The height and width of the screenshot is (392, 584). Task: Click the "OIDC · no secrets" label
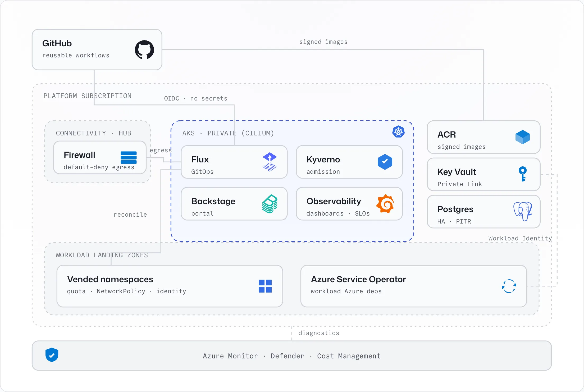[x=196, y=98]
